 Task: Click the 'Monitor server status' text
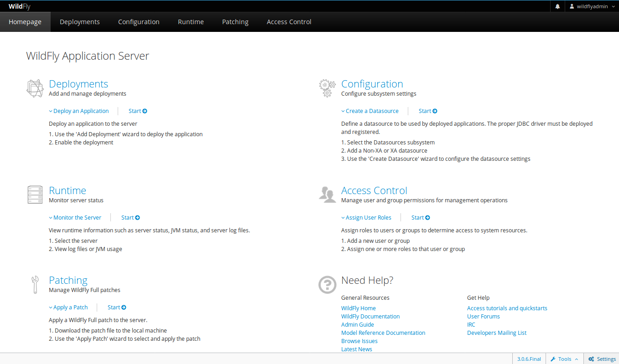[x=76, y=200]
